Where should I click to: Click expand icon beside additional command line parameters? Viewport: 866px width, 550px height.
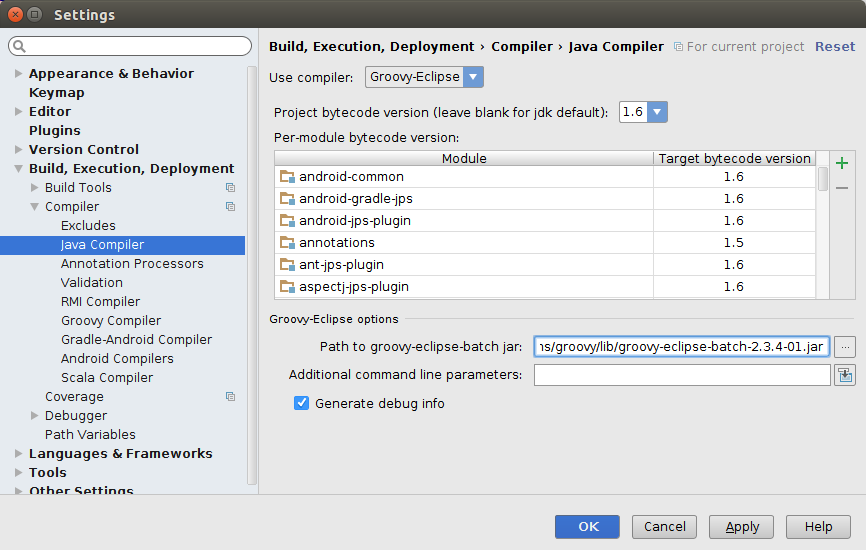(x=845, y=375)
